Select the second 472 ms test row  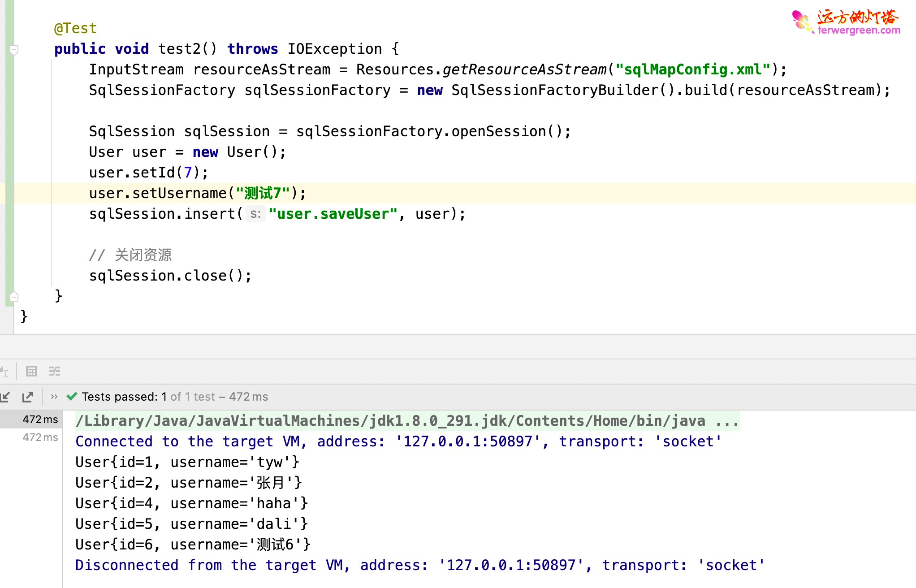click(31, 437)
